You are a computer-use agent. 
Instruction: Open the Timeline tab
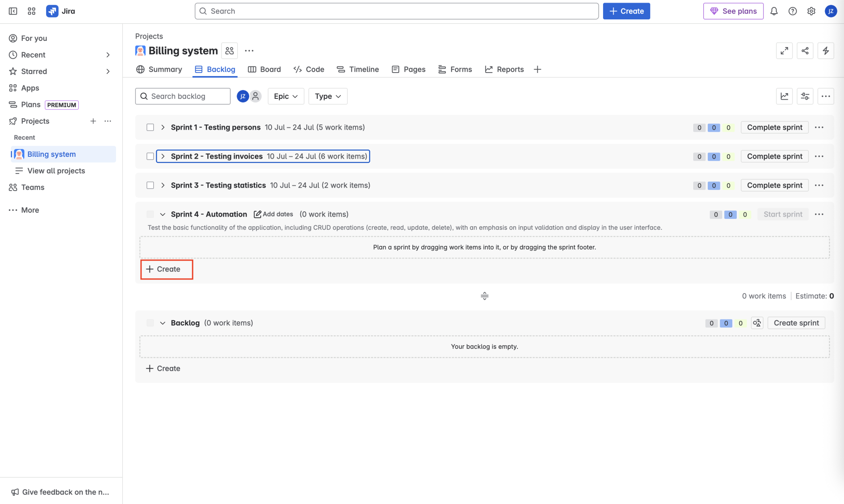coord(358,69)
